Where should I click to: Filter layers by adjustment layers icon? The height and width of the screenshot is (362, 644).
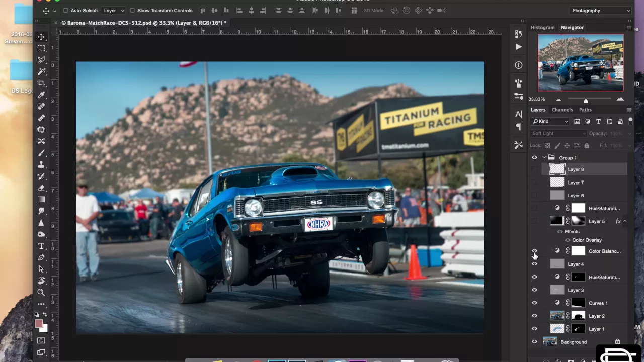[588, 121]
